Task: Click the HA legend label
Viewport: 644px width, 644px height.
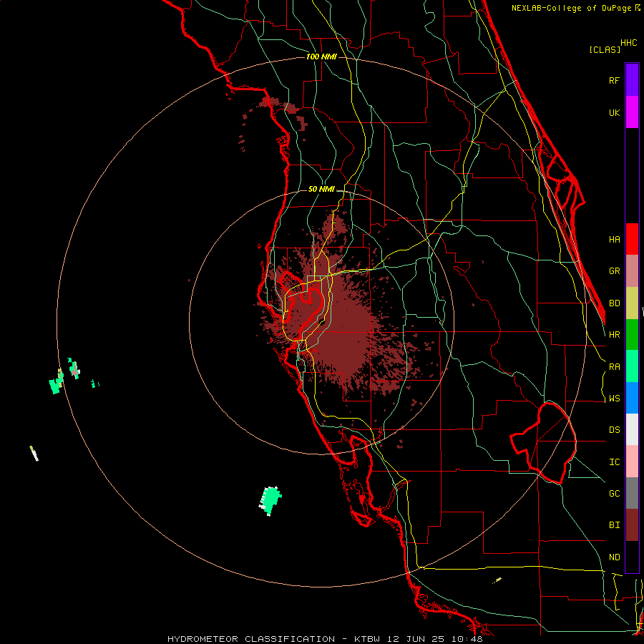Action: click(x=614, y=240)
